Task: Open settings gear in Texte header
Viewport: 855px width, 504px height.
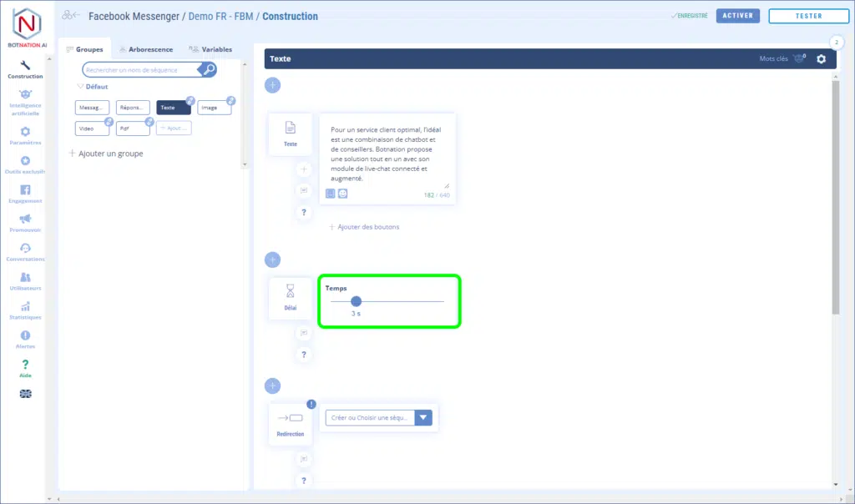Action: tap(821, 59)
